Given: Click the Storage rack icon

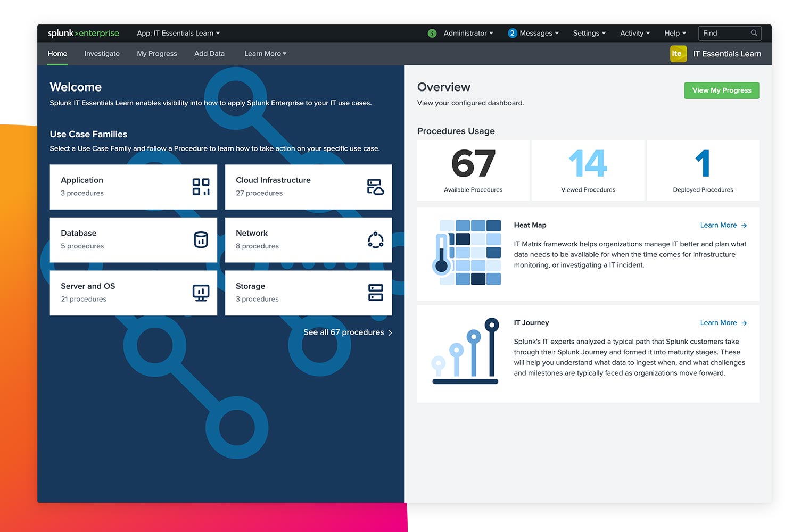Looking at the screenshot, I should pos(376,293).
